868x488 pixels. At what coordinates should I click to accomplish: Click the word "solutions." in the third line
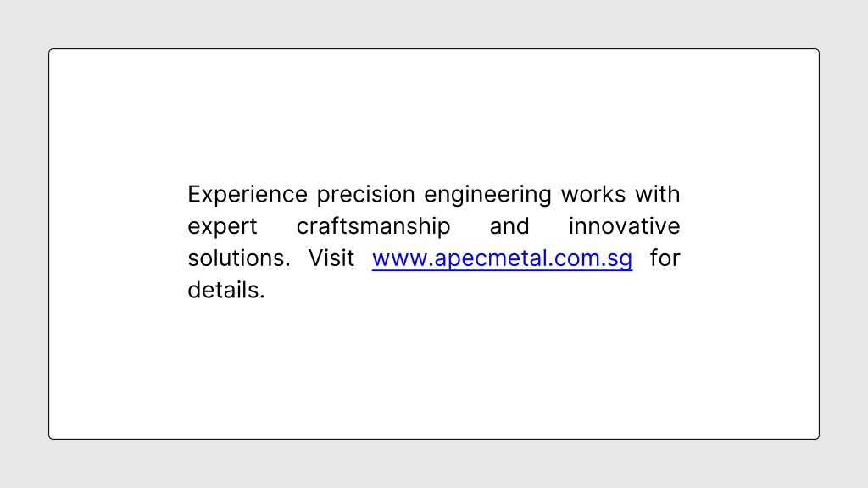[x=239, y=258]
